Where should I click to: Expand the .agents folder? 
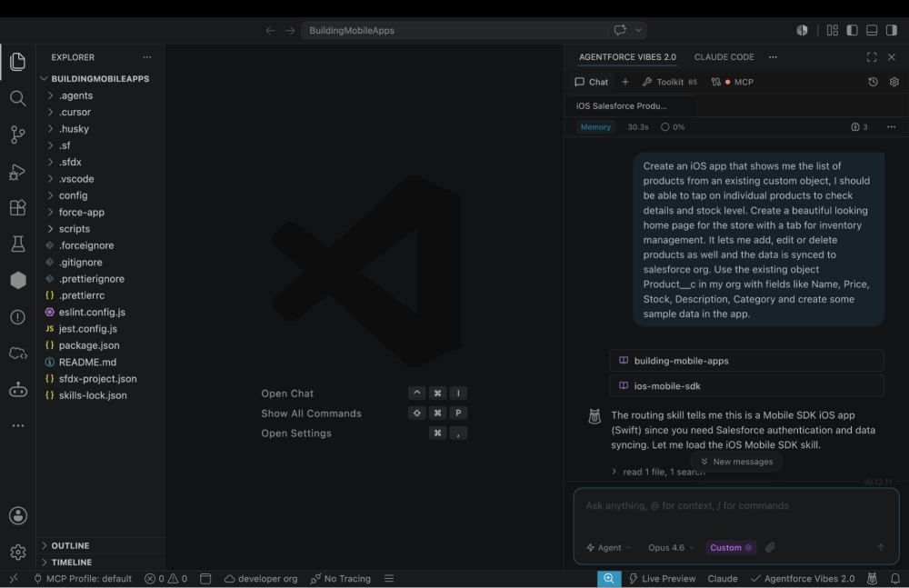(x=75, y=95)
